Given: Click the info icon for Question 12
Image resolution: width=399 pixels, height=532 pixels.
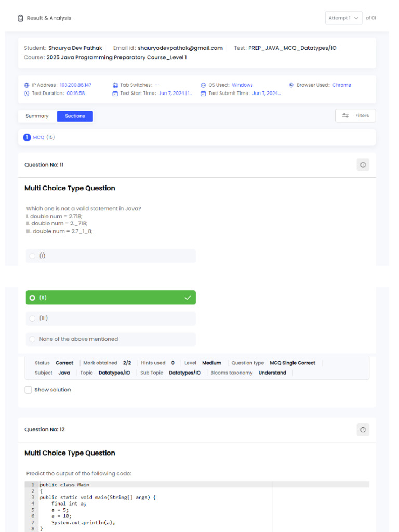Looking at the screenshot, I should [363, 430].
